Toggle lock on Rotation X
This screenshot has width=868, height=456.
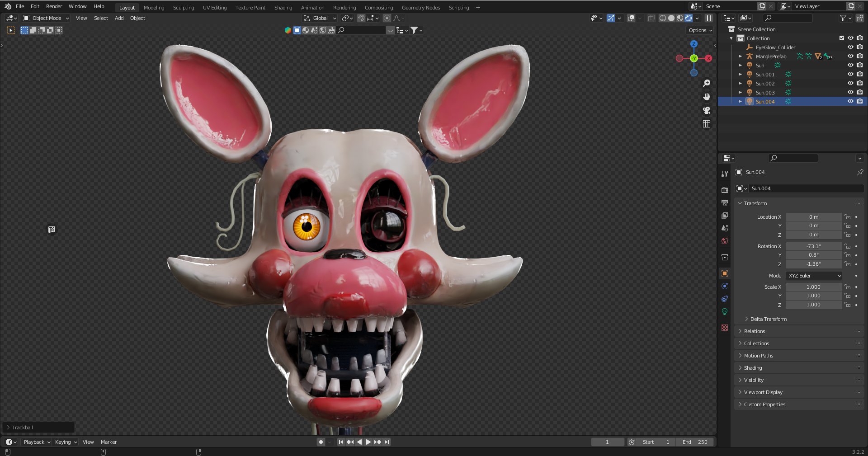(847, 246)
